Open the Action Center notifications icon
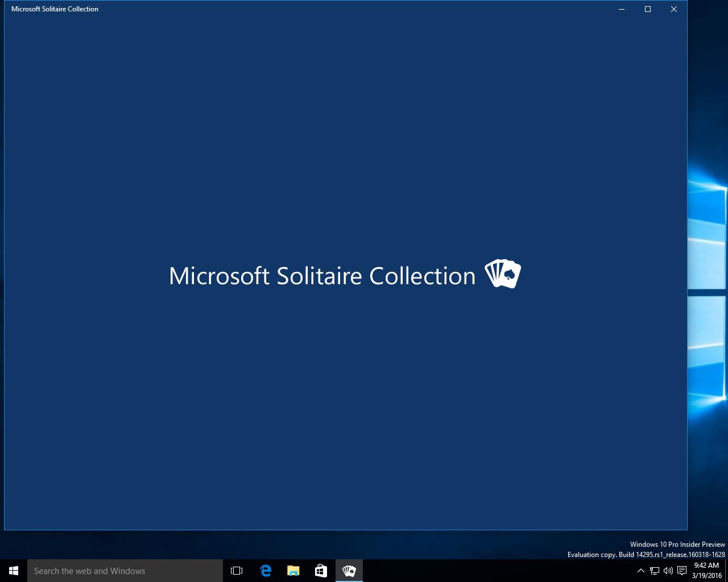This screenshot has width=728, height=582. [x=682, y=571]
